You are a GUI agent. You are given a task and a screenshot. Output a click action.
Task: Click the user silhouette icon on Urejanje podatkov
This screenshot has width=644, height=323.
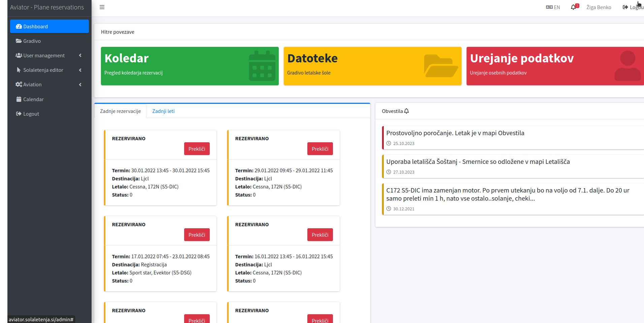coord(628,66)
